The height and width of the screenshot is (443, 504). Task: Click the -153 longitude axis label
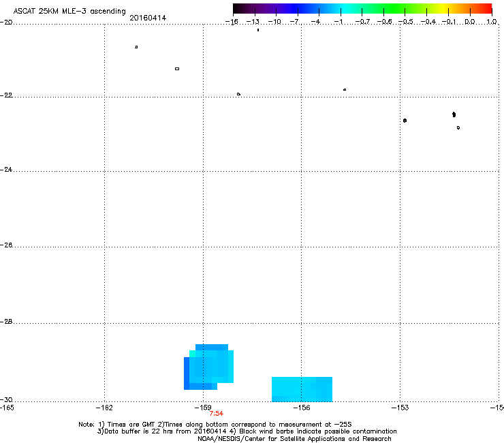coord(400,408)
